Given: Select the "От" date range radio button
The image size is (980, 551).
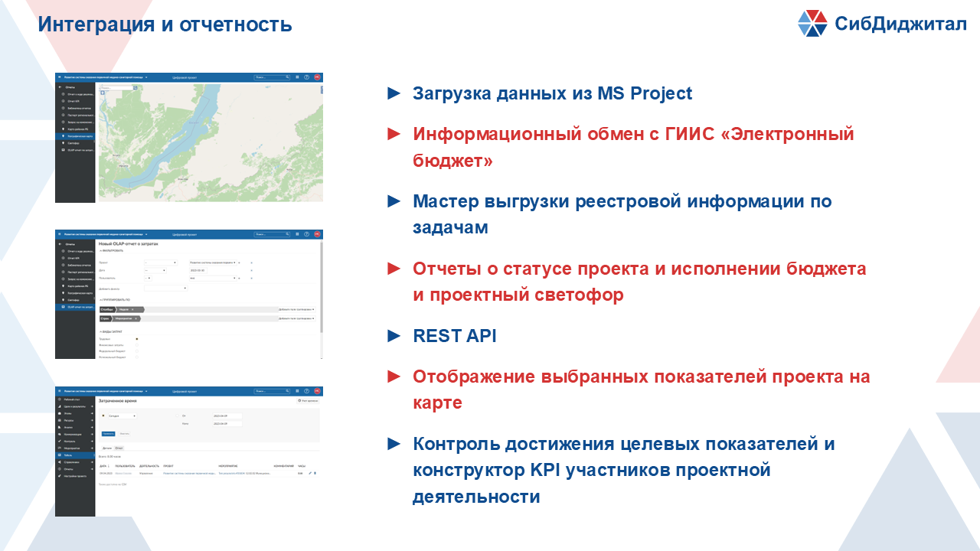Looking at the screenshot, I should tap(177, 416).
